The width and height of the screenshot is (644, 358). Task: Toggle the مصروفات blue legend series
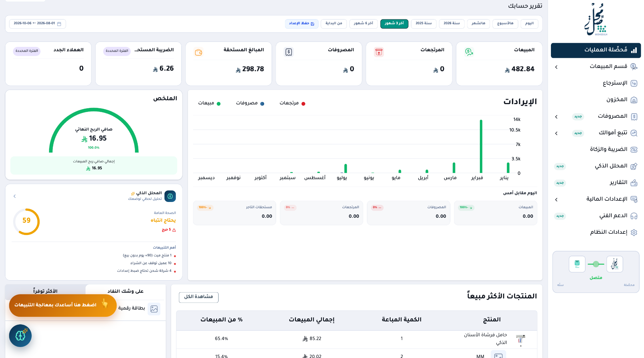250,103
